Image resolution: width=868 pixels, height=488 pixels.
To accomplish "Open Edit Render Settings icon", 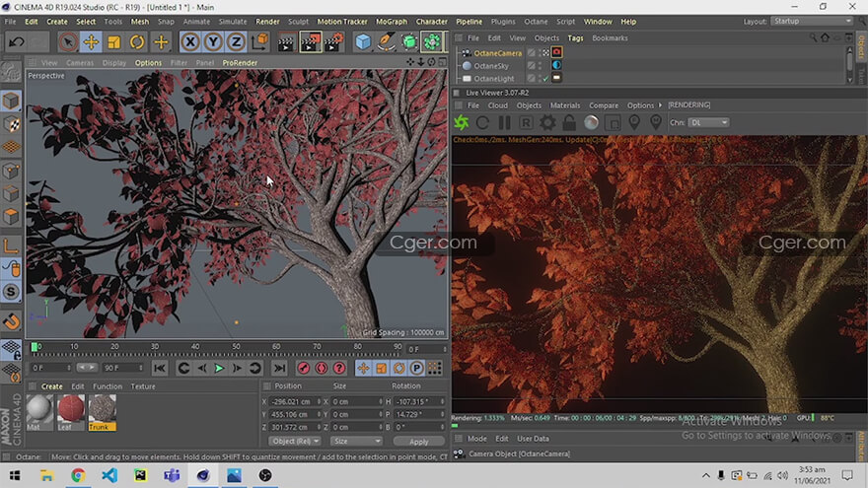I will pyautogui.click(x=333, y=42).
